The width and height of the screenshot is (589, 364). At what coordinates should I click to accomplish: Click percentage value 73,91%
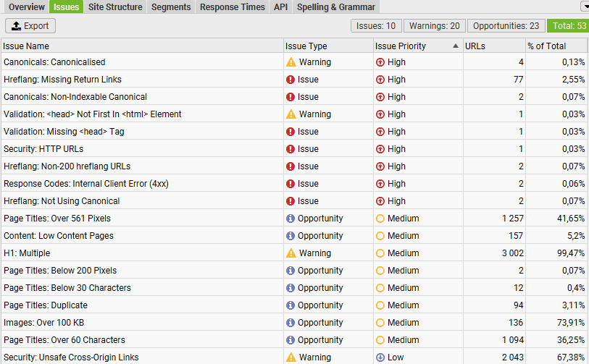(x=571, y=323)
